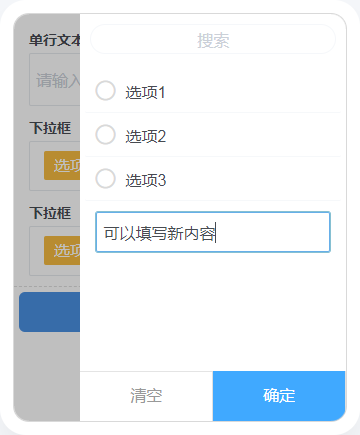360x435 pixels.
Task: Select the 选项3 radio button
Action: click(105, 179)
